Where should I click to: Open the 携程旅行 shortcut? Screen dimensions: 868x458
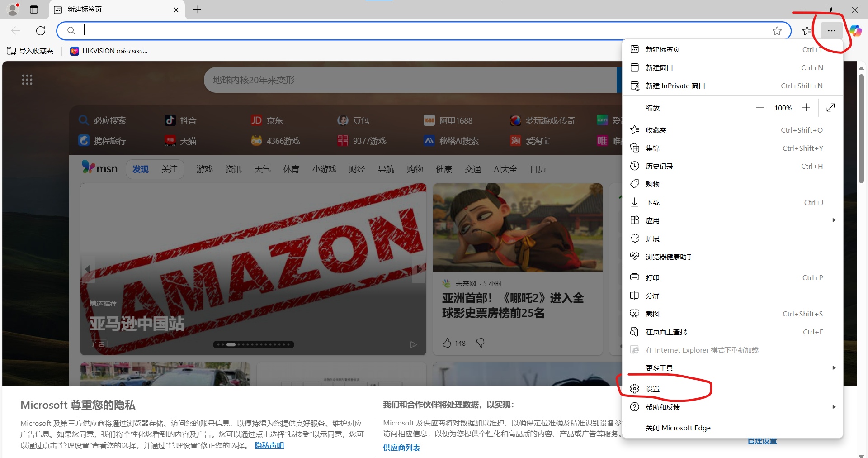(103, 141)
